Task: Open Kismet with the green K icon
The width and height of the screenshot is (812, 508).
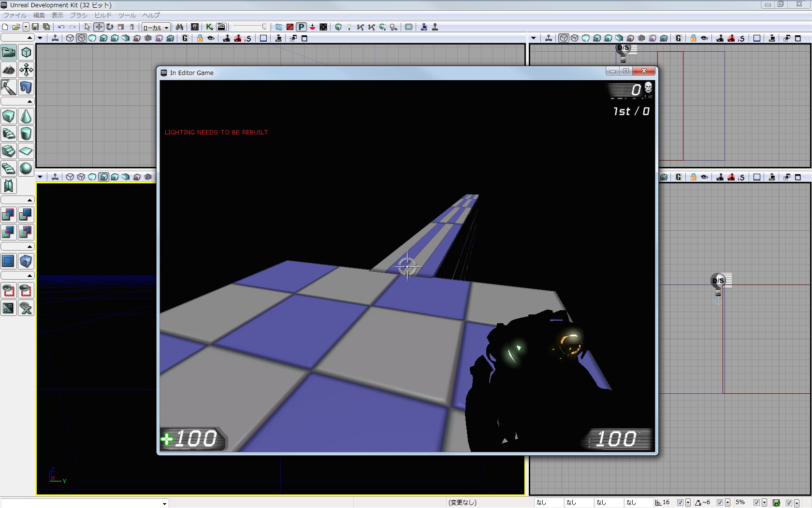Action: [x=209, y=27]
